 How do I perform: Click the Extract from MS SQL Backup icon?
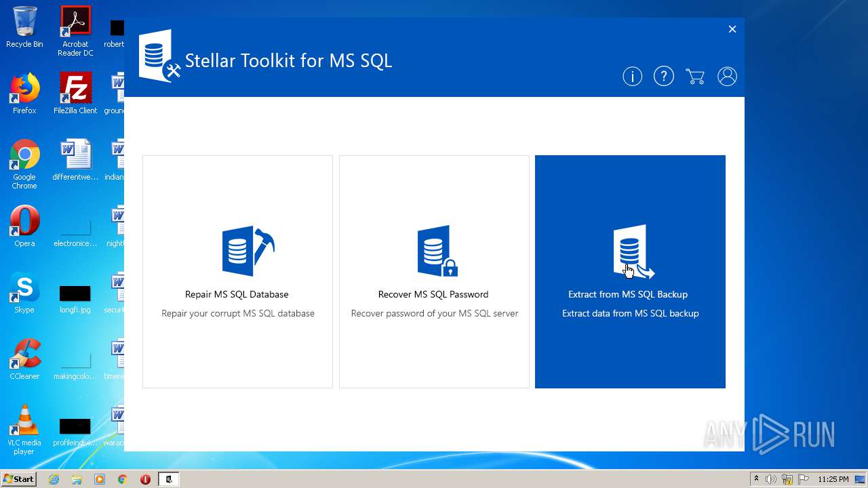point(633,251)
